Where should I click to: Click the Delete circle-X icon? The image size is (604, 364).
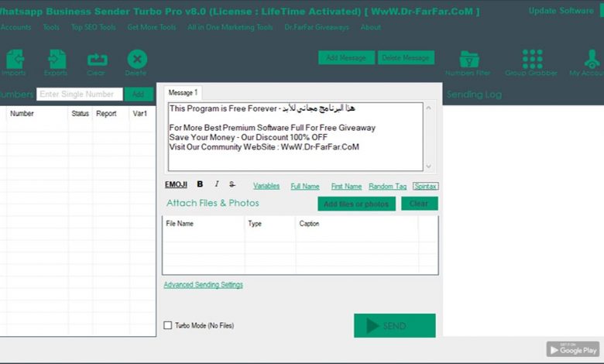[137, 60]
